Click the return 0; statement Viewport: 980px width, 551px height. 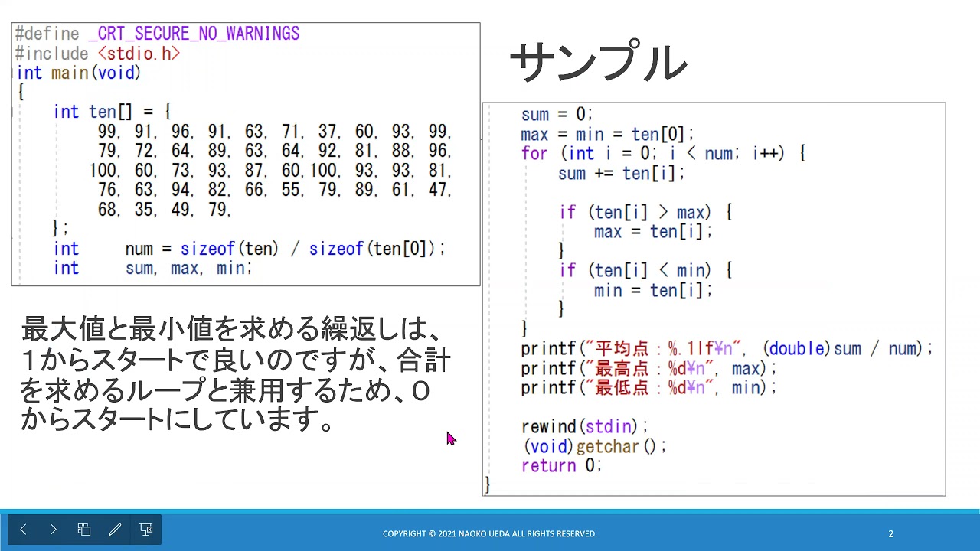coord(561,466)
